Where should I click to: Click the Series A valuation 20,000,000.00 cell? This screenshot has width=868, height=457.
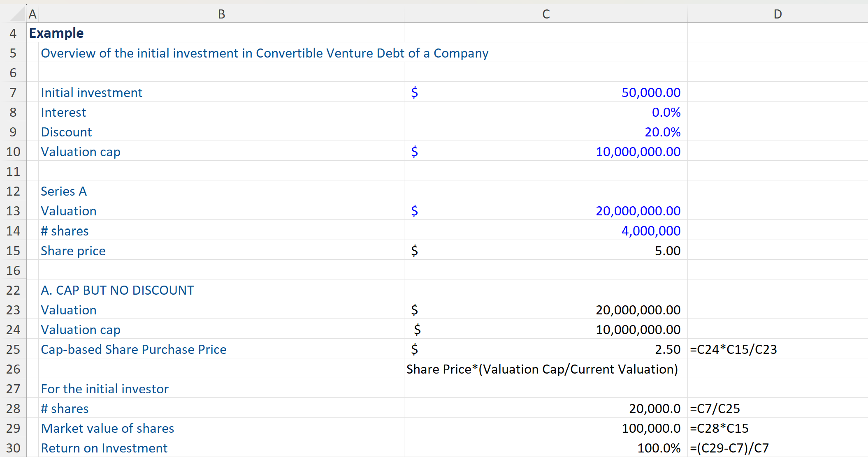point(638,211)
